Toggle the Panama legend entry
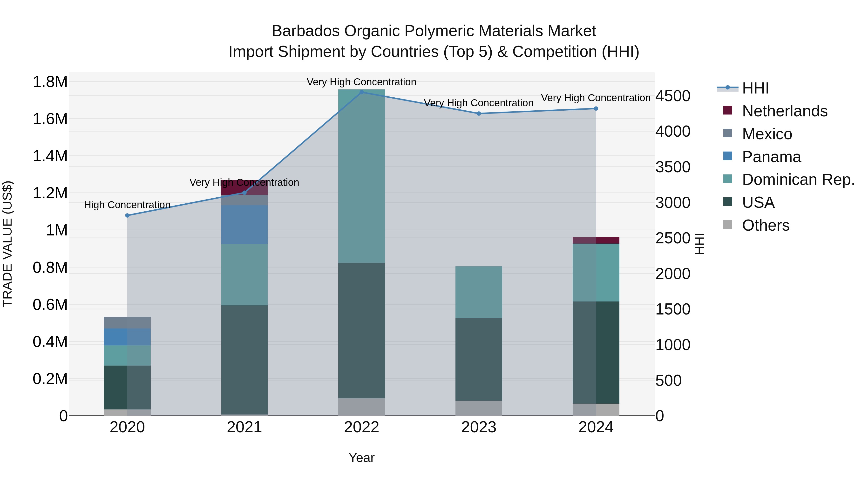The width and height of the screenshot is (868, 488). [762, 157]
